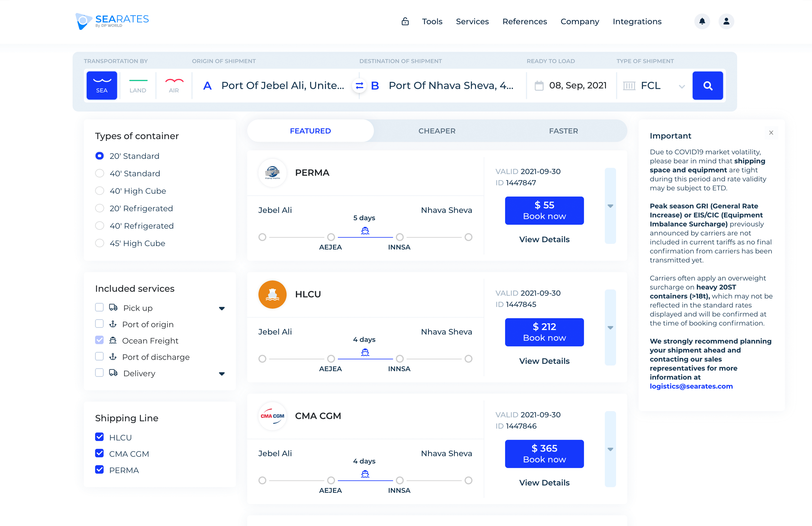This screenshot has width=812, height=526.
Task: Book the HLCU $212 rate
Action: 544,332
